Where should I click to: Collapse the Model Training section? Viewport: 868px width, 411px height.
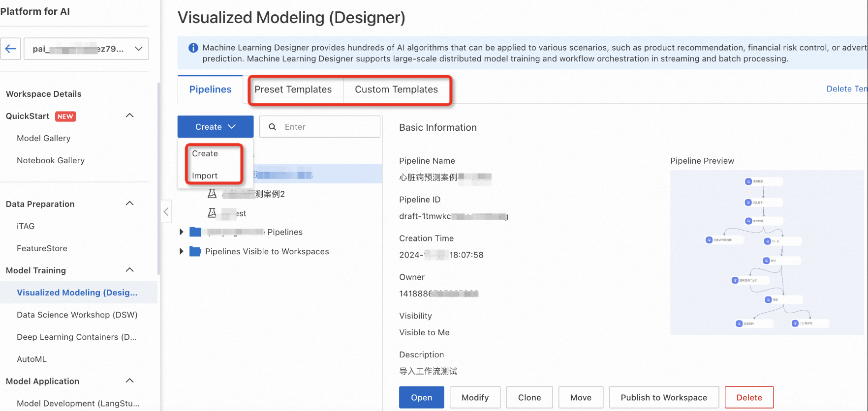tap(130, 270)
